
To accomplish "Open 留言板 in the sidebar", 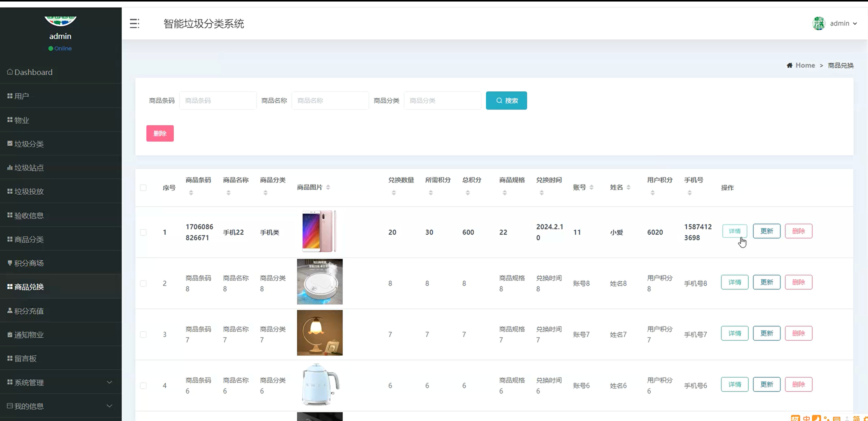I will (x=61, y=358).
